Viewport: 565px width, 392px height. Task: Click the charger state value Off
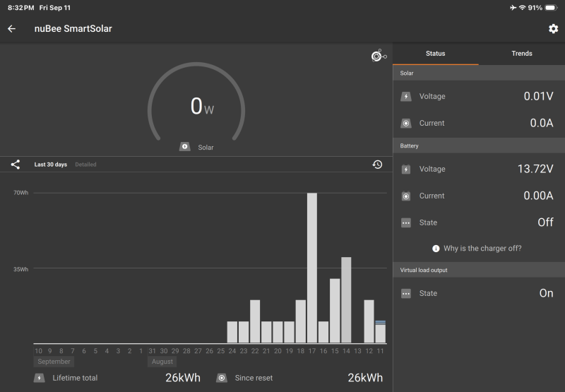tap(545, 222)
